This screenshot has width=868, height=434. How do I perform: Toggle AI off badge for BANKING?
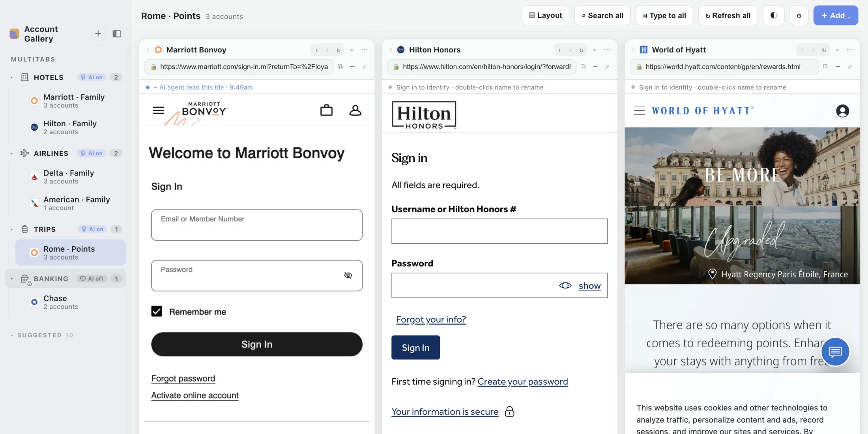92,279
